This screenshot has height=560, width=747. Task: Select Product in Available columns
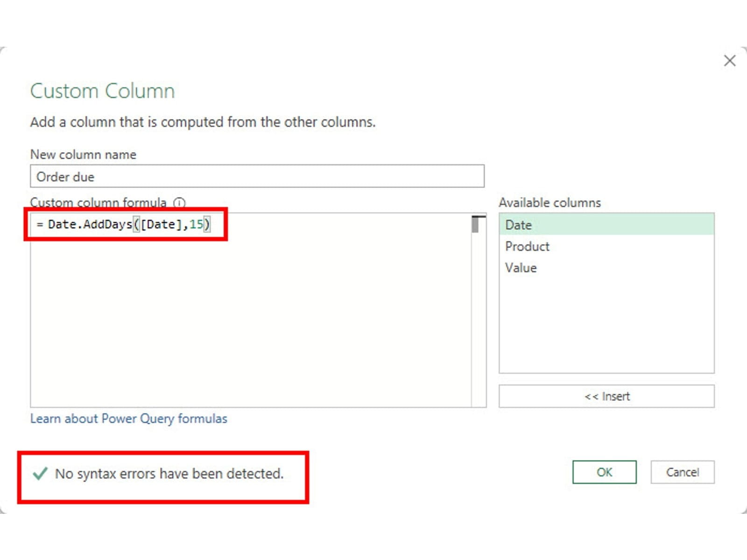point(528,246)
